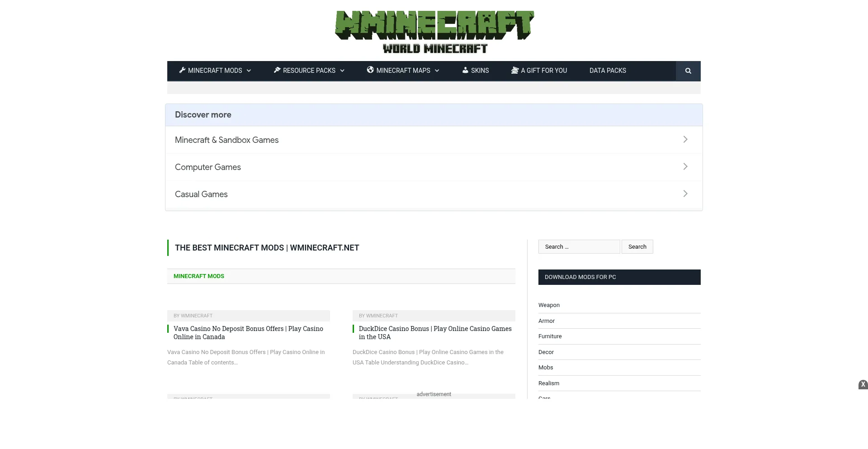Expand the Minecraft Maps dropdown arrow
The height and width of the screenshot is (449, 868).
pos(437,71)
